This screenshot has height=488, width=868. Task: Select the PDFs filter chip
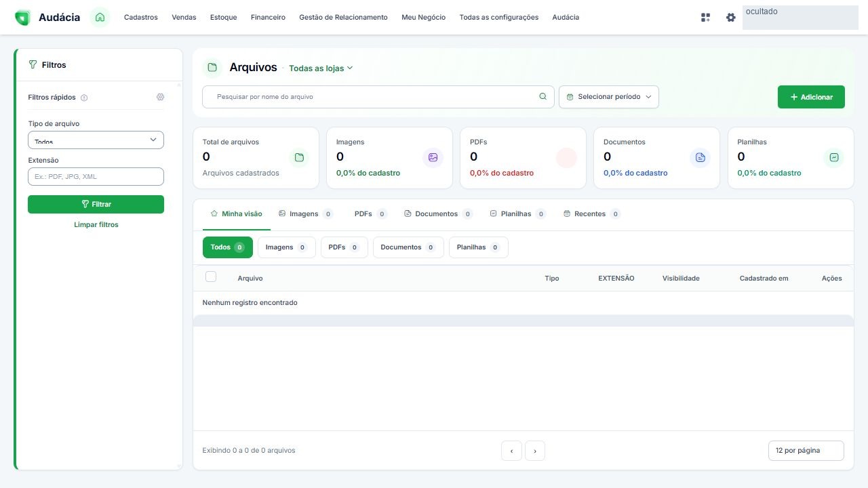click(x=344, y=247)
